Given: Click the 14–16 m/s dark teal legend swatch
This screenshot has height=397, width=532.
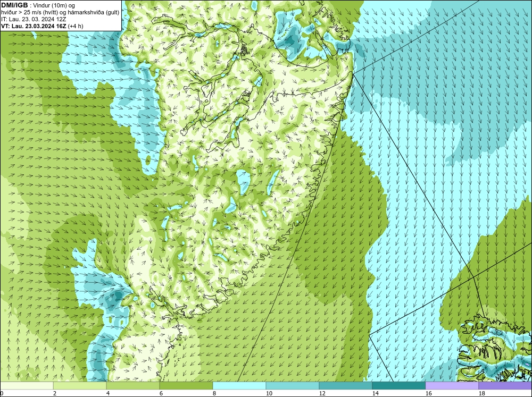Looking at the screenshot, I should tap(398, 385).
